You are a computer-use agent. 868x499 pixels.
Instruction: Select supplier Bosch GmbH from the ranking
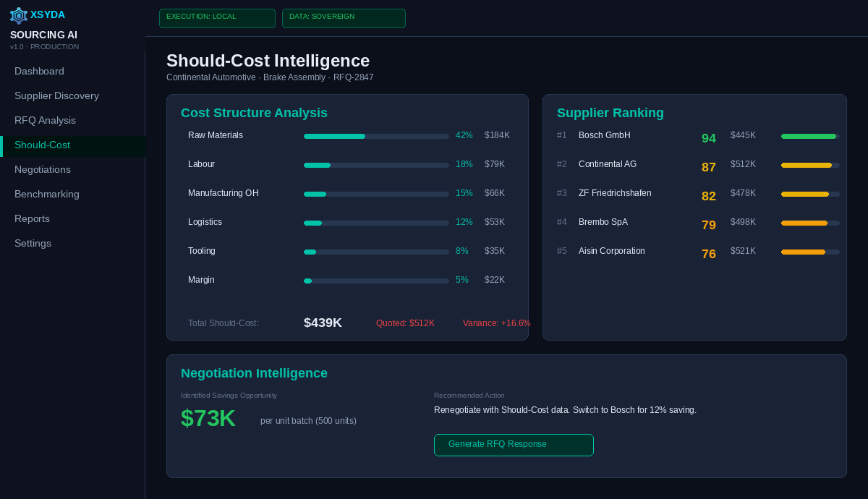coord(604,135)
